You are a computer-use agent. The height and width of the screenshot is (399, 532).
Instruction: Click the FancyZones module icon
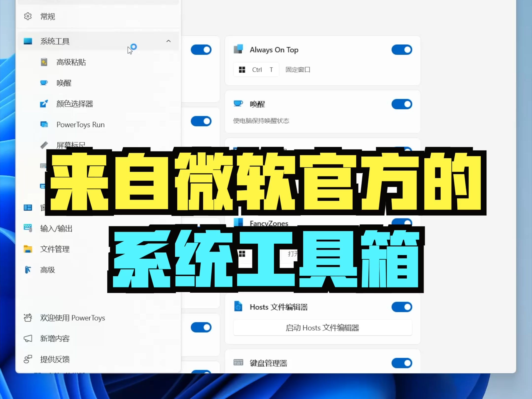point(238,222)
